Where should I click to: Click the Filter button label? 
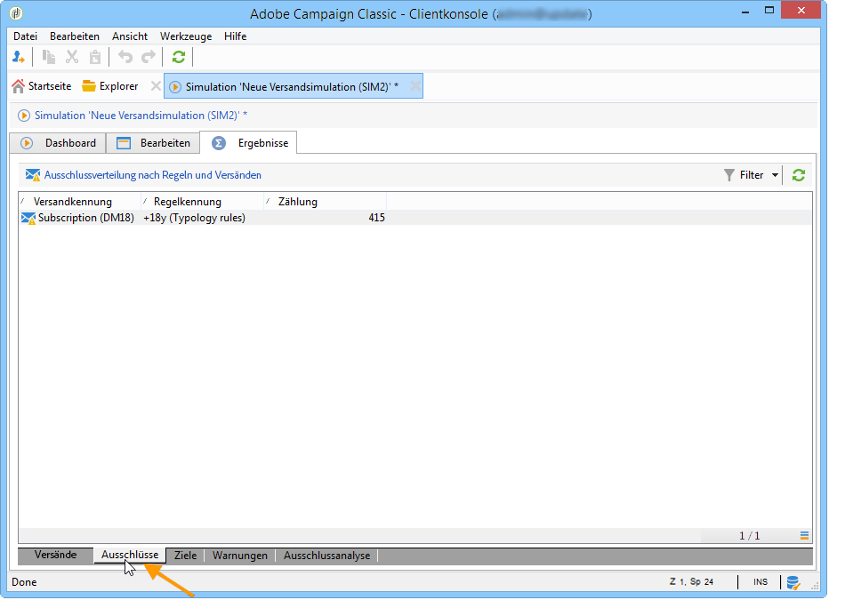tap(752, 175)
